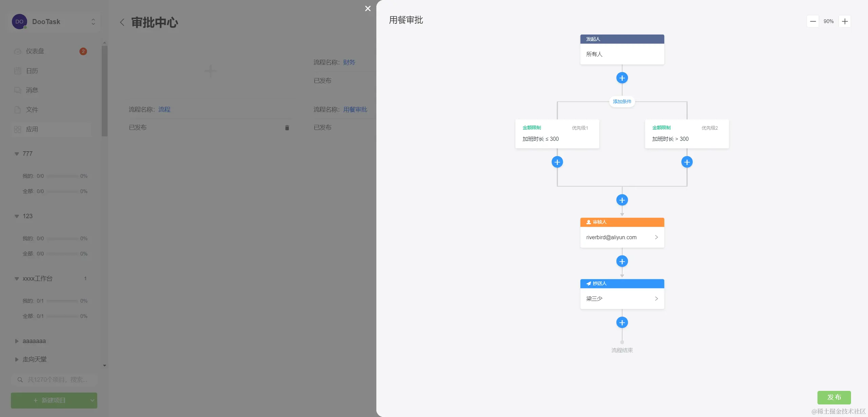This screenshot has width=868, height=417.
Task: Go back using arrow beside 审批中心
Action: click(122, 22)
